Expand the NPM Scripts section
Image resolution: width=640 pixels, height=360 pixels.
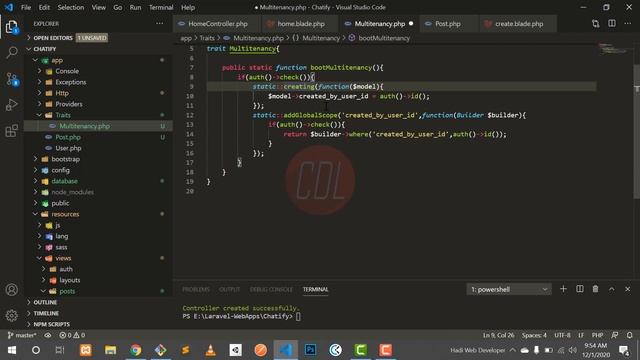(x=98, y=324)
